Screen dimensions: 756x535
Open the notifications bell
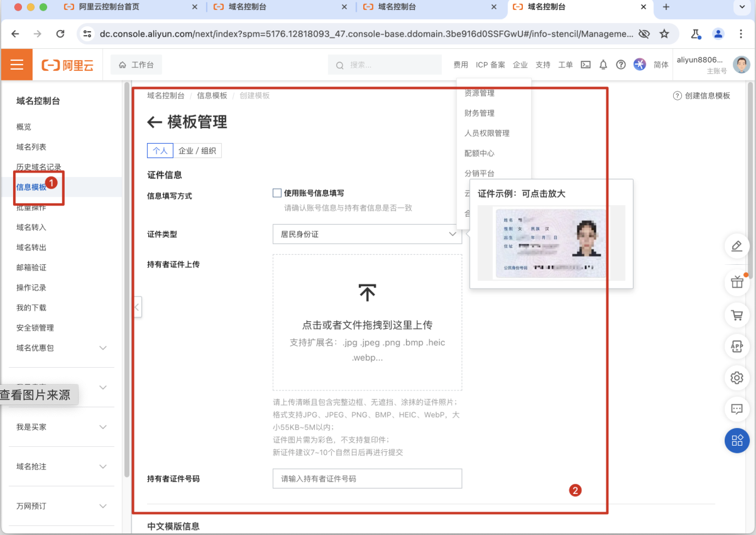[x=603, y=65]
